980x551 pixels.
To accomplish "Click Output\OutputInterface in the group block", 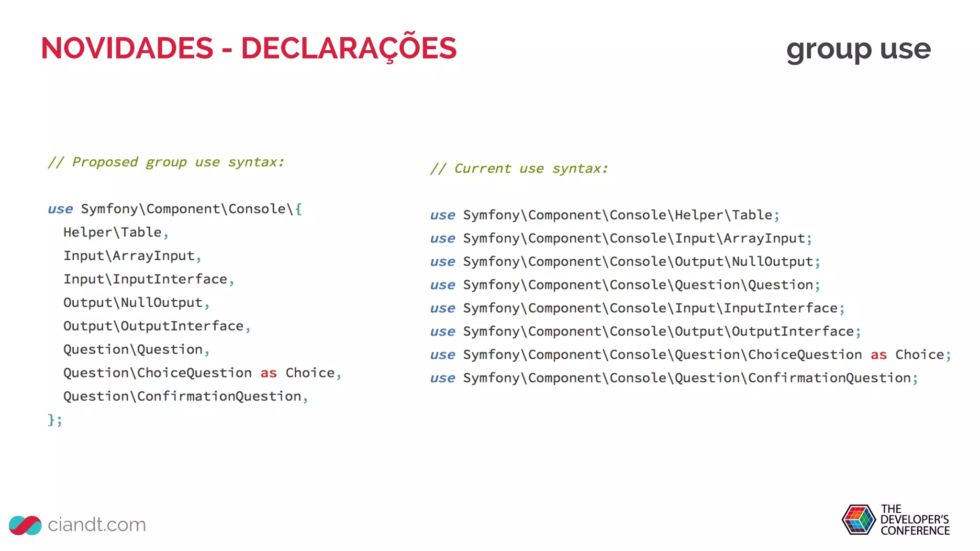I will [x=154, y=326].
